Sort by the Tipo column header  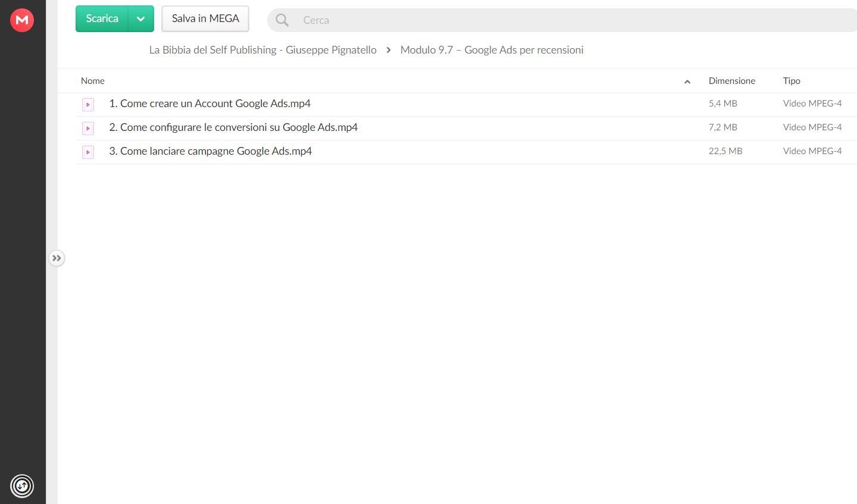(x=792, y=81)
